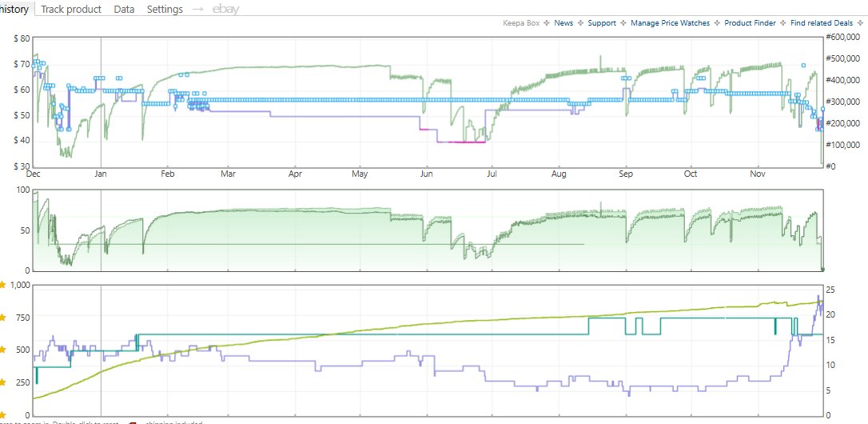Click the Dec label on price chart axis
Viewport: 868px width, 424px height.
34,174
